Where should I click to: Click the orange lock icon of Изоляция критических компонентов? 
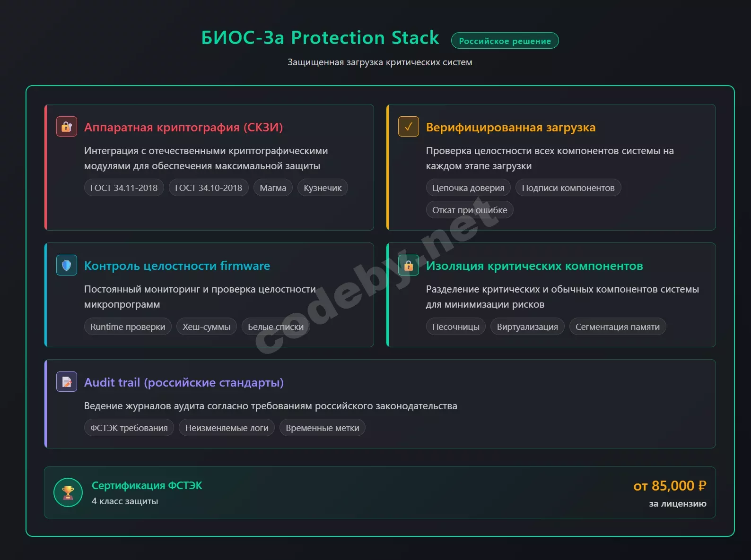408,265
